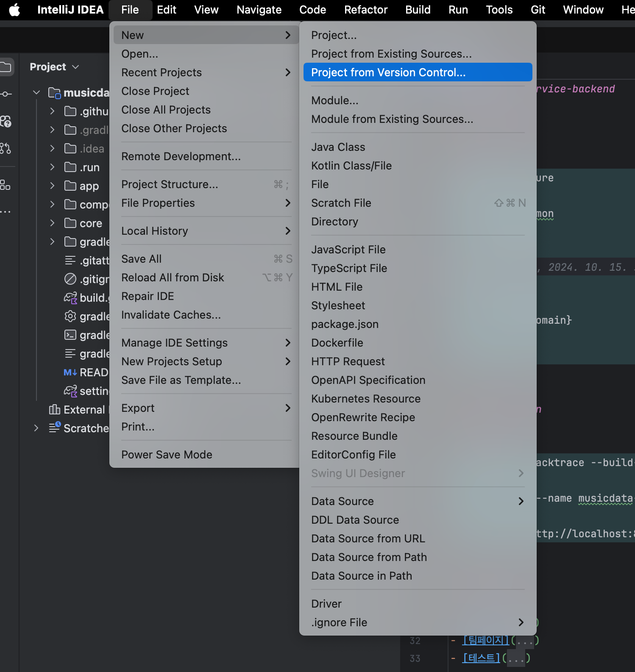Expand the .gradle folder

click(x=52, y=130)
